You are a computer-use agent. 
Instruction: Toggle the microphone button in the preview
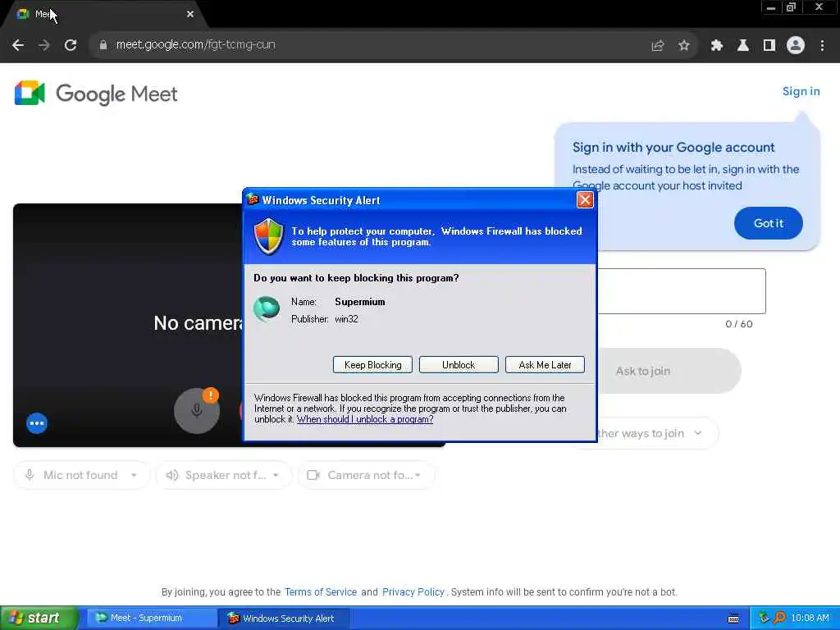[x=197, y=411]
